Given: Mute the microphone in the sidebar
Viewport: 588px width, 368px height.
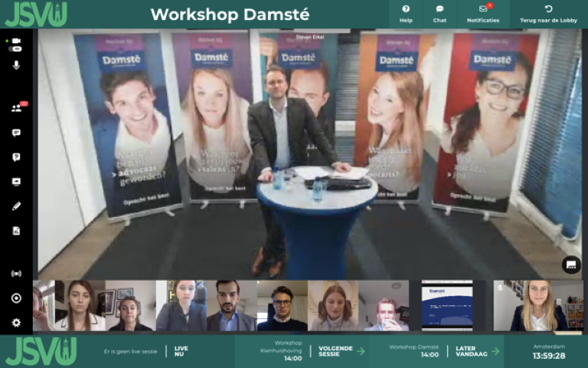Looking at the screenshot, I should click(x=16, y=65).
